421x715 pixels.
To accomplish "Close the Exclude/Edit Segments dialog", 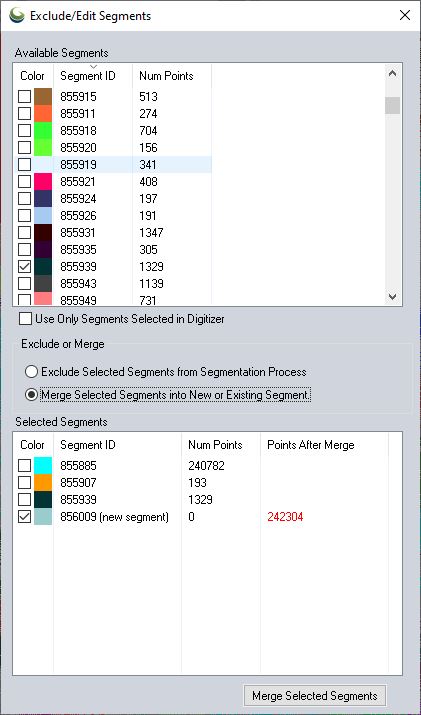I will (x=405, y=16).
